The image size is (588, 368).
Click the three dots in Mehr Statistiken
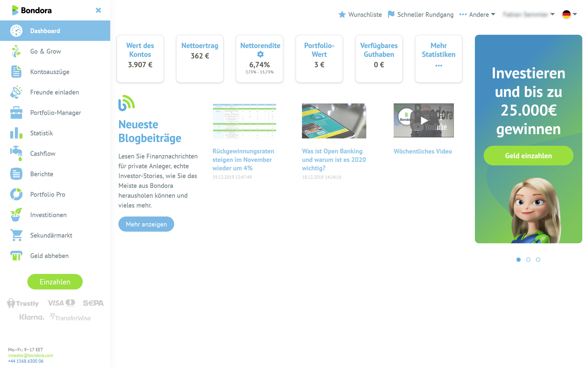pos(439,65)
